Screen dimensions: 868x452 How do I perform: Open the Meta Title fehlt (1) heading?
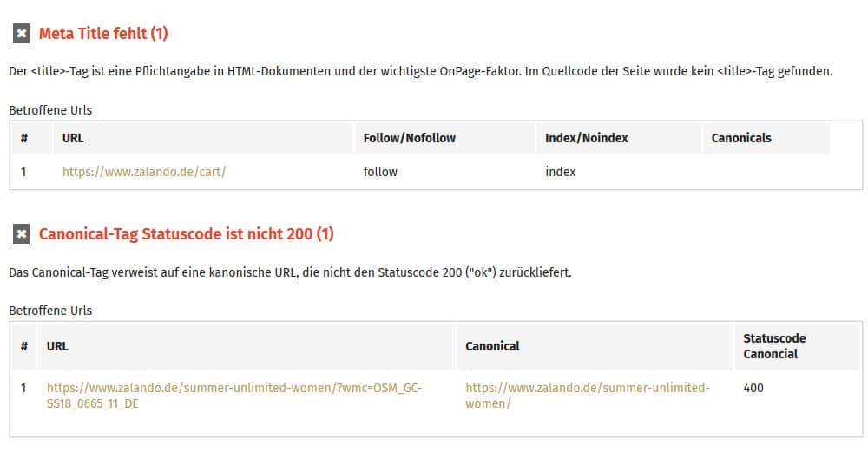click(x=103, y=34)
